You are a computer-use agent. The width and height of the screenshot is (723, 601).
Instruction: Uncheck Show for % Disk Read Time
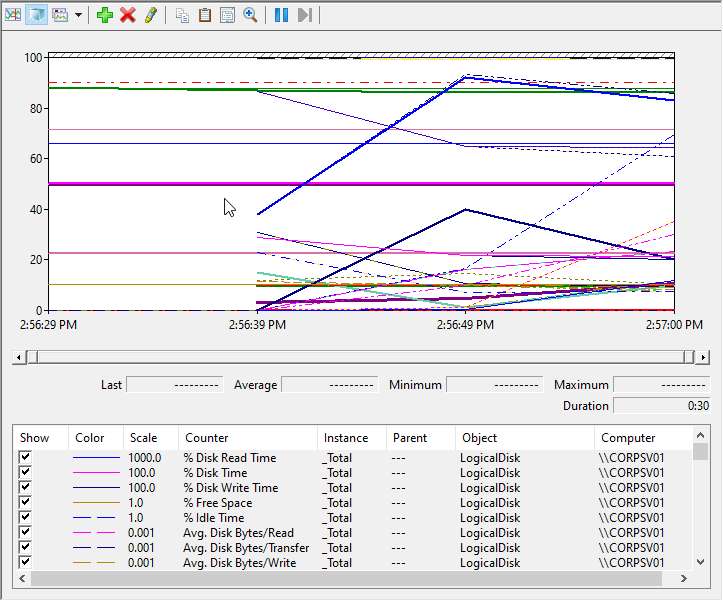tap(26, 458)
